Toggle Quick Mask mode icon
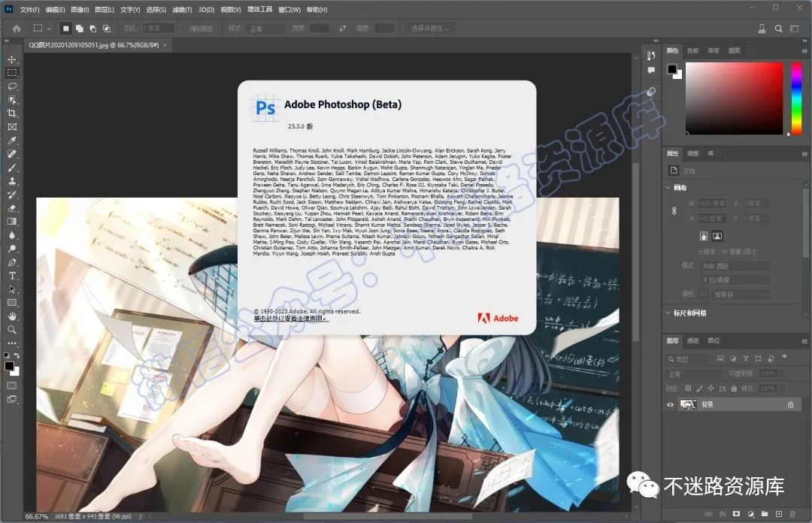 pos(12,385)
